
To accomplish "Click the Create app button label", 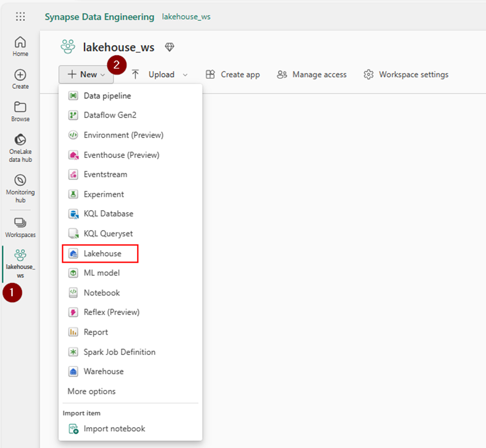I will pos(240,75).
